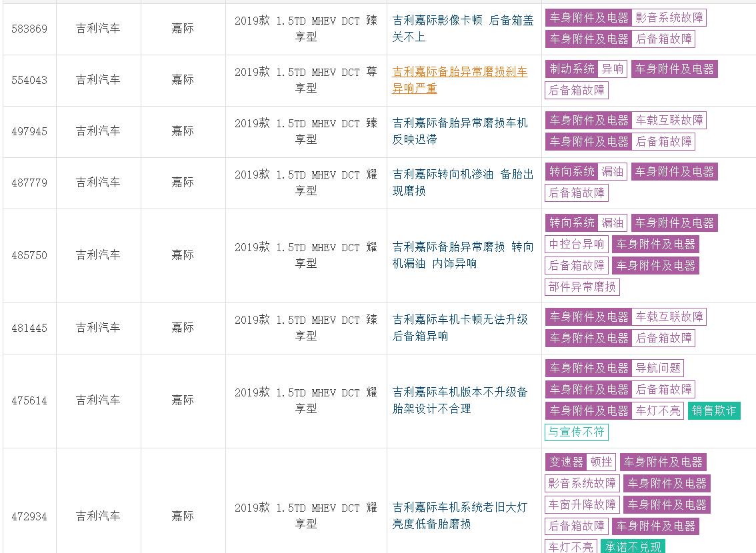
Task: Click the green 承诺不兑现 tag
Action: point(632,546)
